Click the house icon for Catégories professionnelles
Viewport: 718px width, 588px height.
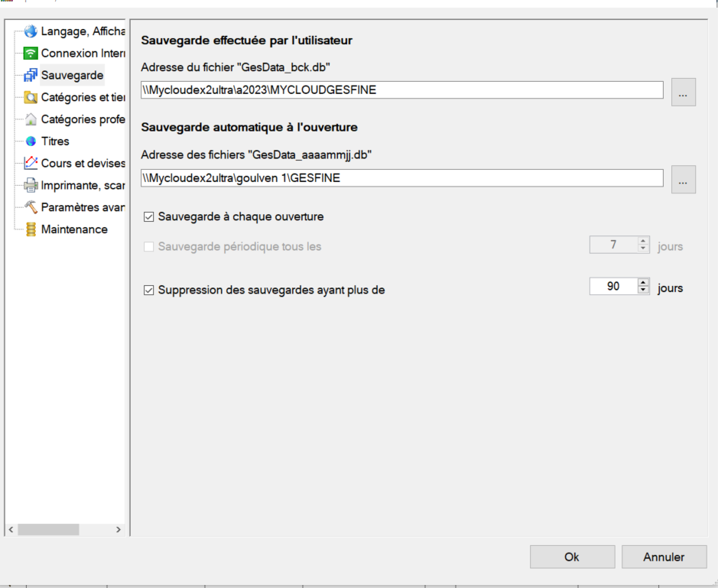(x=31, y=119)
